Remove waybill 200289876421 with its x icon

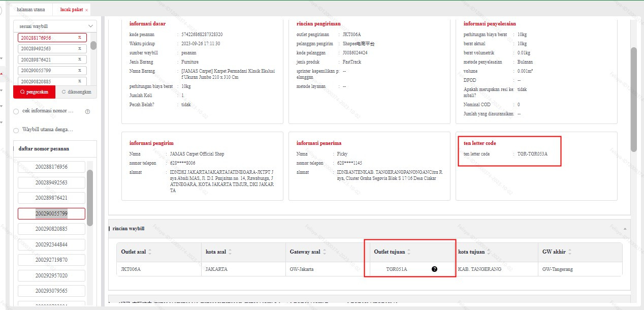(80, 59)
